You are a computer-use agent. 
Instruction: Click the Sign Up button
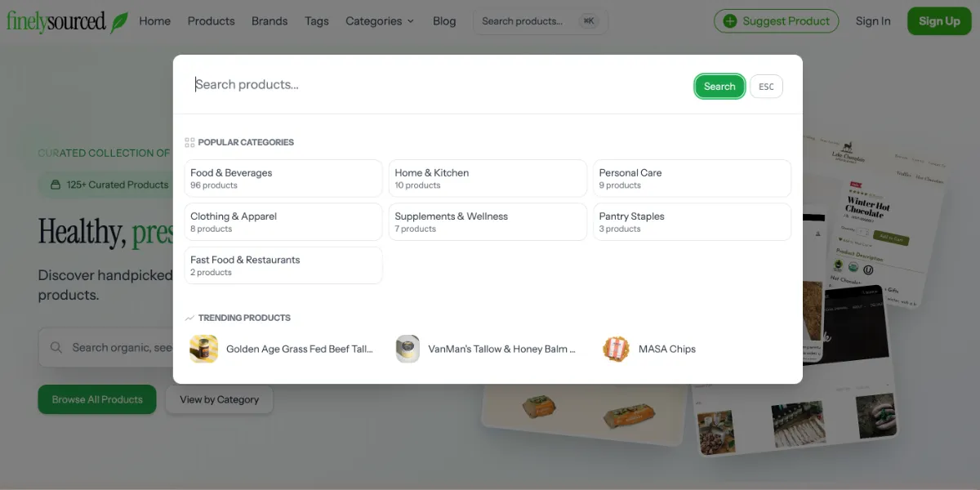pyautogui.click(x=939, y=21)
